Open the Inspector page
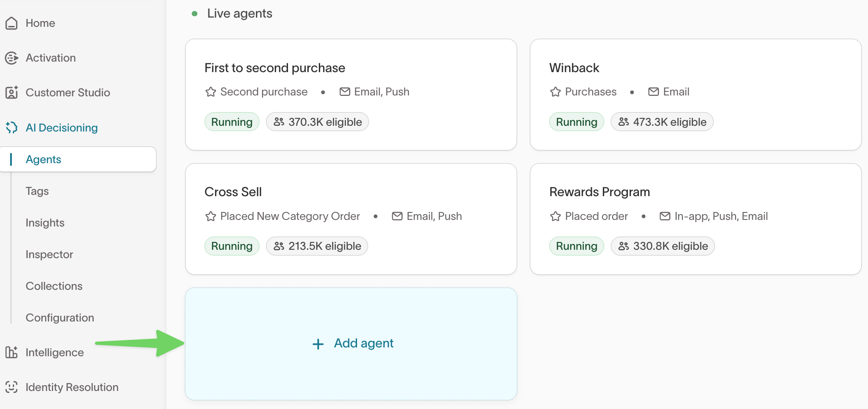Screen dimensions: 868x409 click(49, 254)
